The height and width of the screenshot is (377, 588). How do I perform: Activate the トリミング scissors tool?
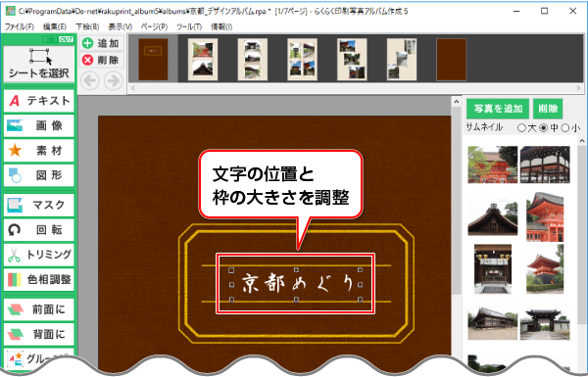click(x=39, y=255)
